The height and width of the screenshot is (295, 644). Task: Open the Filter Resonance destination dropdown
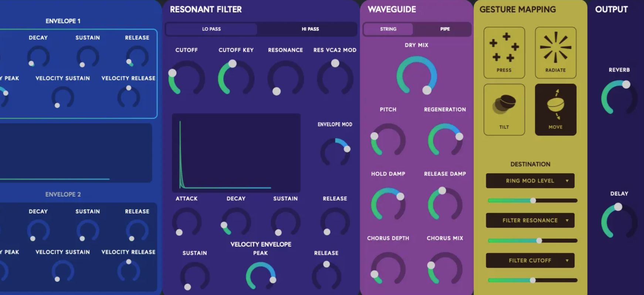click(530, 220)
